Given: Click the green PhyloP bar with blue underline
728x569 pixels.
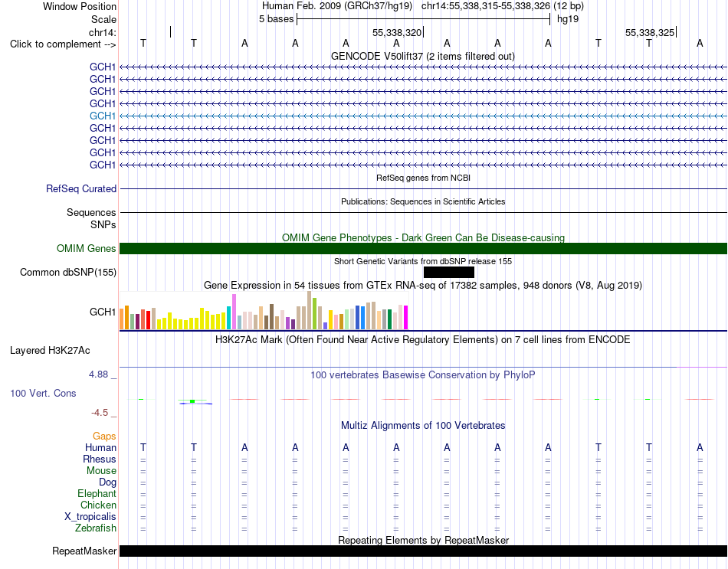Looking at the screenshot, I should tap(194, 401).
